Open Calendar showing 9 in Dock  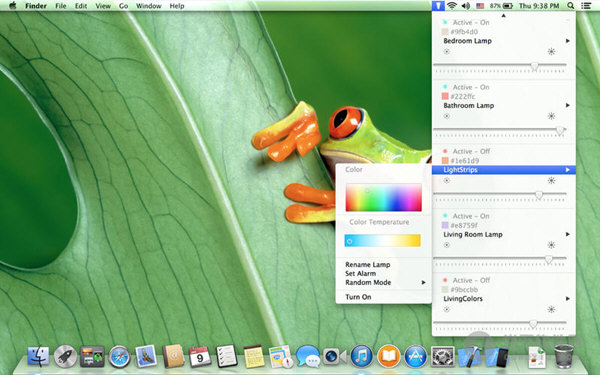click(x=200, y=357)
